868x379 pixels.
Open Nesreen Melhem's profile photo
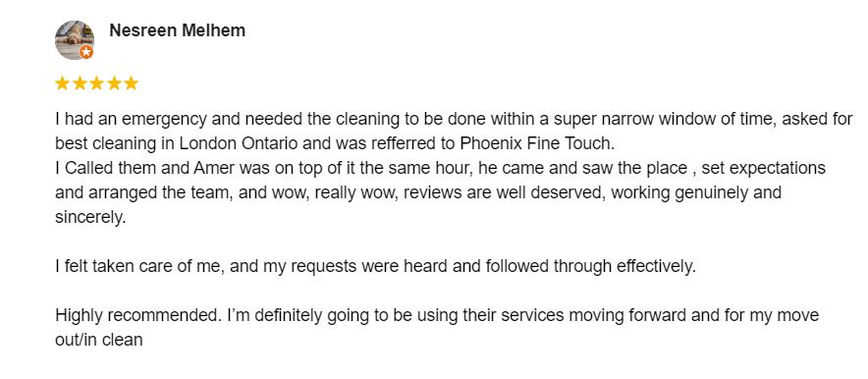point(75,40)
